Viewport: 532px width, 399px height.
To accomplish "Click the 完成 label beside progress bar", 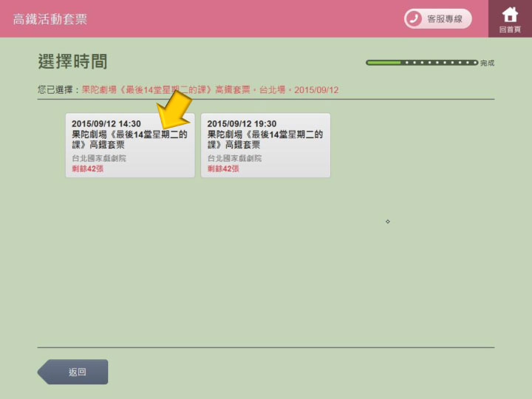I will [x=487, y=64].
